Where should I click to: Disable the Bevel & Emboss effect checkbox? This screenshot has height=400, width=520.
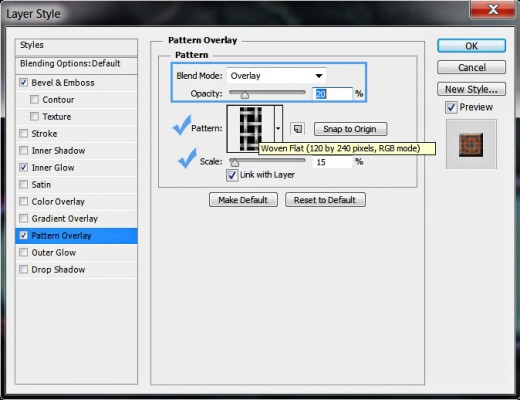[23, 82]
